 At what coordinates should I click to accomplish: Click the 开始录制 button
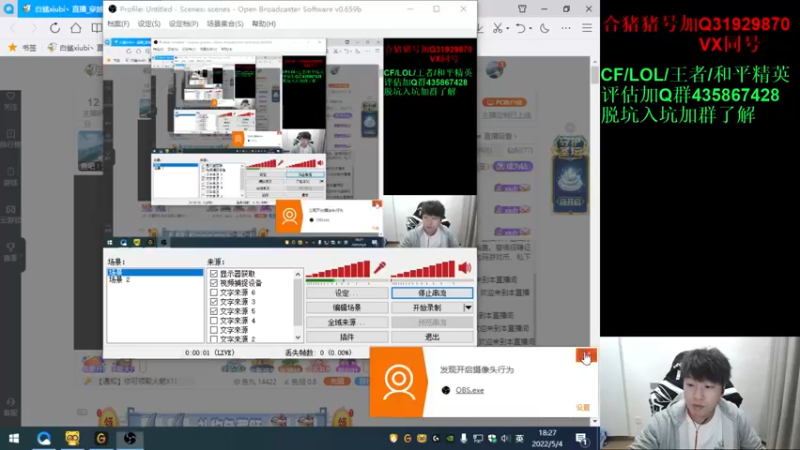(x=427, y=308)
